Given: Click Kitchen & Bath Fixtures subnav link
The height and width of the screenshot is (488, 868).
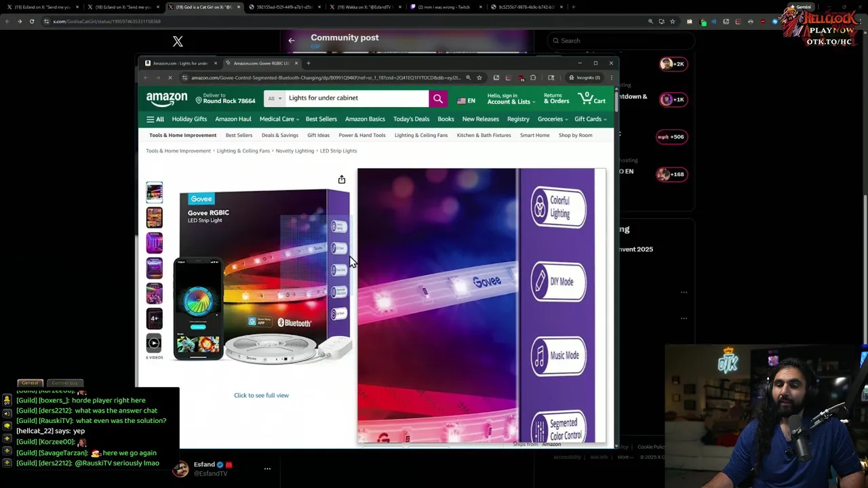Looking at the screenshot, I should (x=484, y=136).
